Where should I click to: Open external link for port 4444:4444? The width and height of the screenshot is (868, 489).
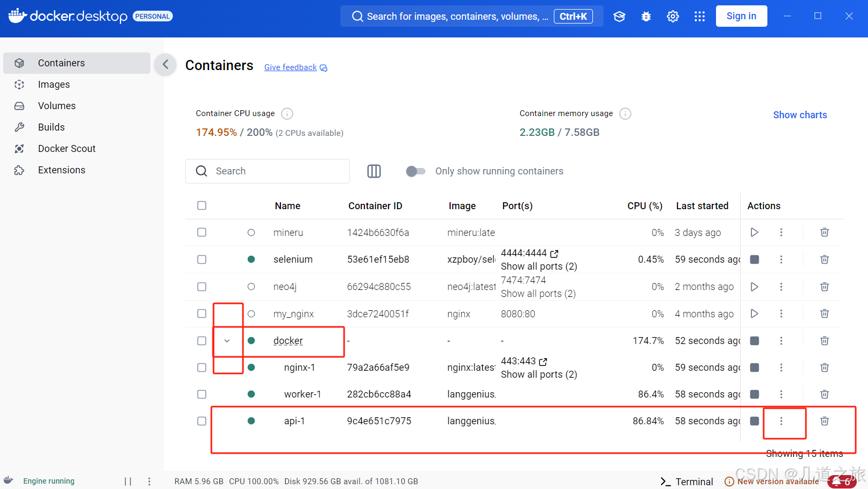pyautogui.click(x=554, y=254)
